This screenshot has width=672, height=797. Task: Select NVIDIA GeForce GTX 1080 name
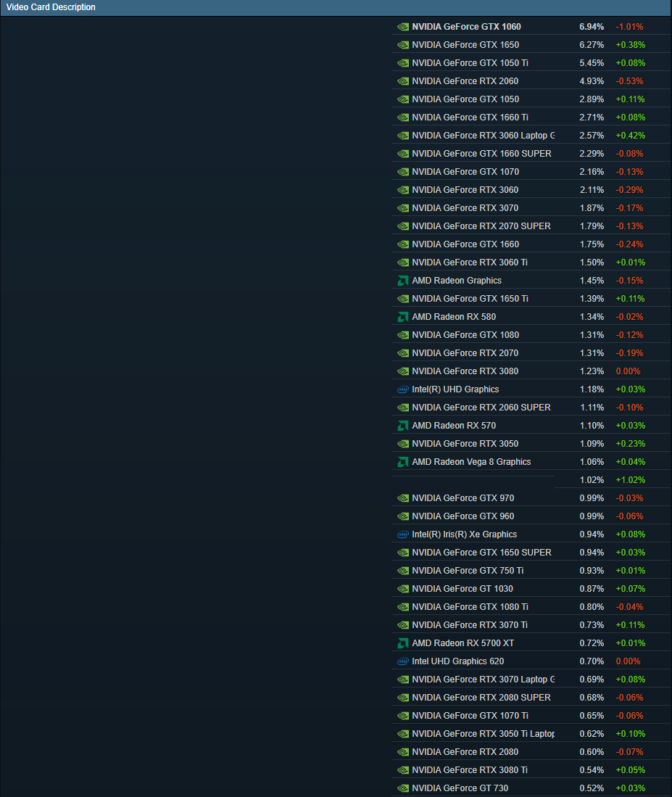point(465,335)
